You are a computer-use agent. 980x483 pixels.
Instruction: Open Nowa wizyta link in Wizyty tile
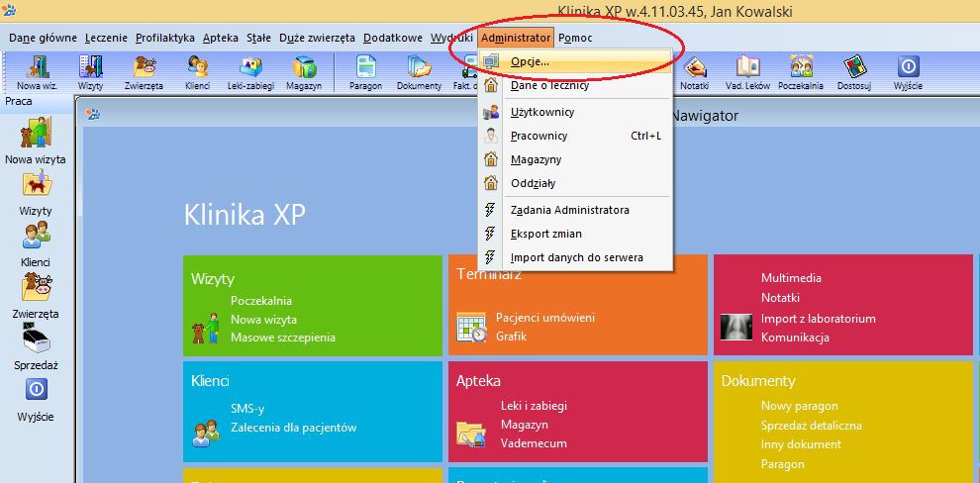click(263, 320)
